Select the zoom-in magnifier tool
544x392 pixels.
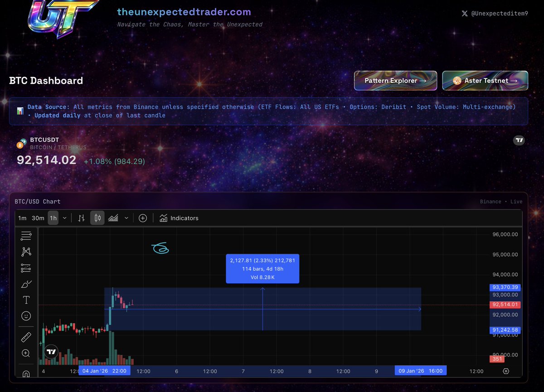tap(26, 353)
